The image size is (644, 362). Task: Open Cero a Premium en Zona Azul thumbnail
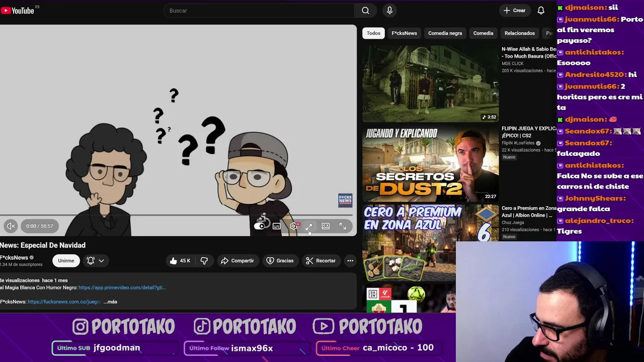coord(431,243)
